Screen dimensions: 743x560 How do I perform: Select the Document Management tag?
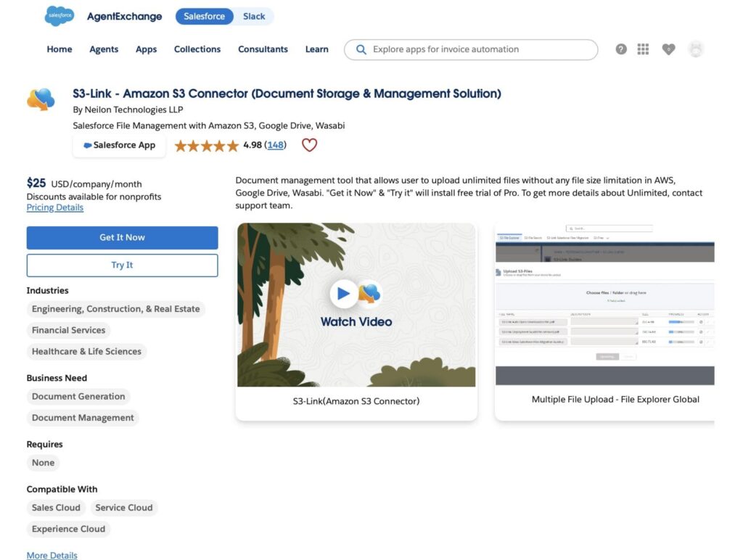tap(83, 418)
